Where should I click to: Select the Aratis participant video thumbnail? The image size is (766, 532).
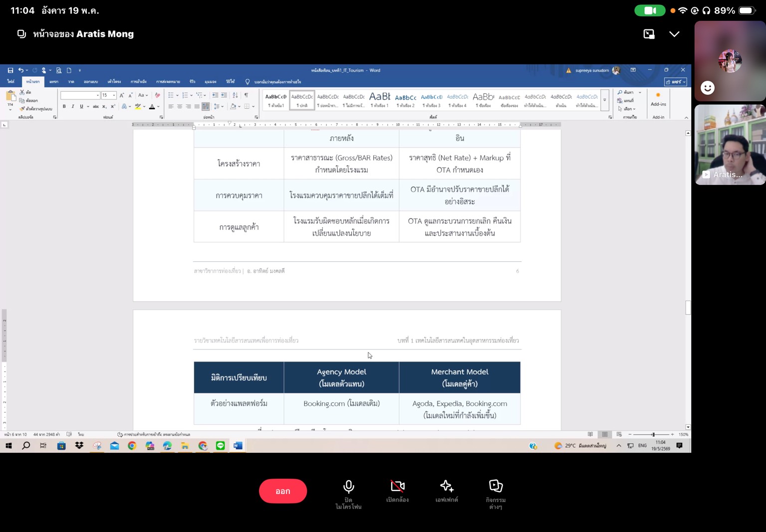point(730,145)
